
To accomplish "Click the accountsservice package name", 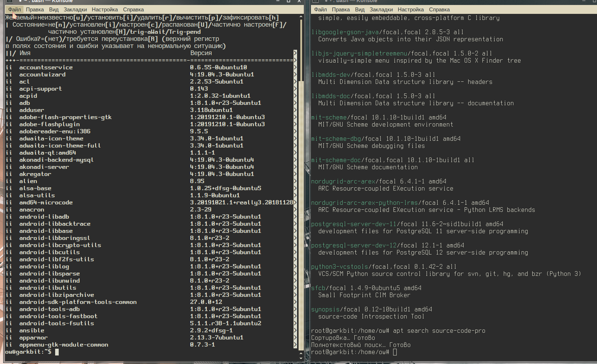I will [x=46, y=67].
